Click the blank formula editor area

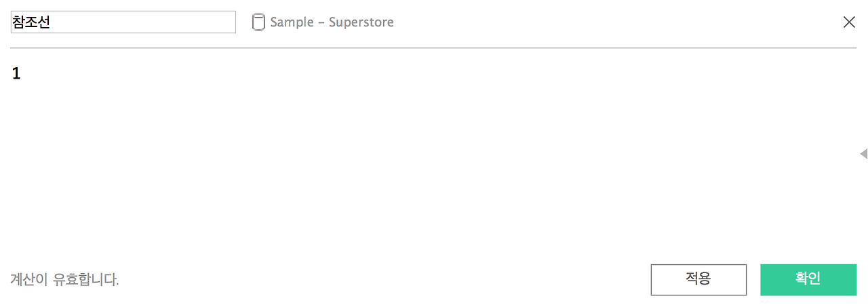tap(434, 169)
